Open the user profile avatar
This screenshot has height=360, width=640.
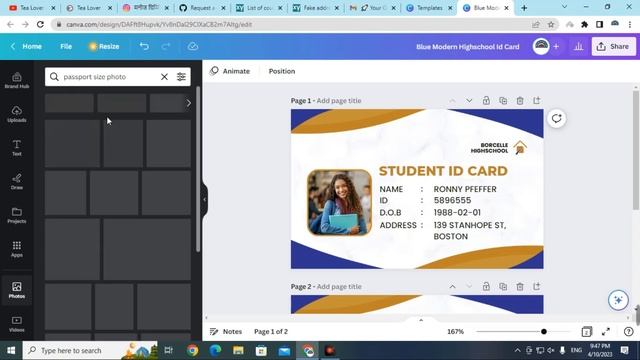pyautogui.click(x=541, y=47)
